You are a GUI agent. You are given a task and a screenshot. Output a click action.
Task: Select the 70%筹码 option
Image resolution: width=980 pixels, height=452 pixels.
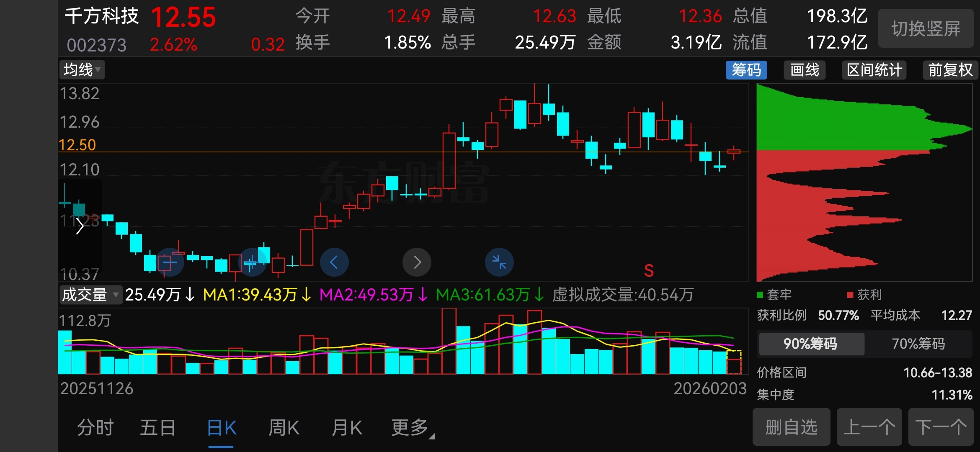(918, 344)
